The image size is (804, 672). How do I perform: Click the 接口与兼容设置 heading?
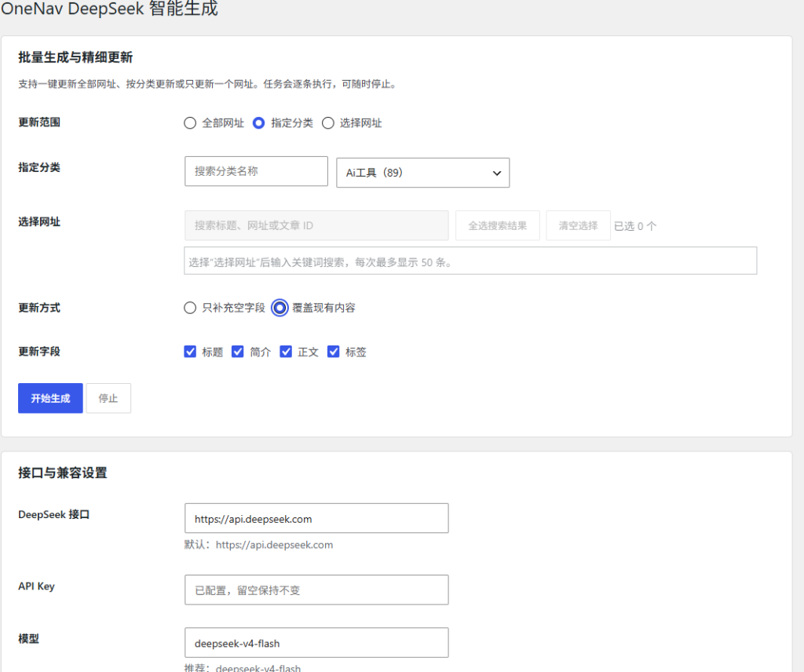(x=63, y=473)
